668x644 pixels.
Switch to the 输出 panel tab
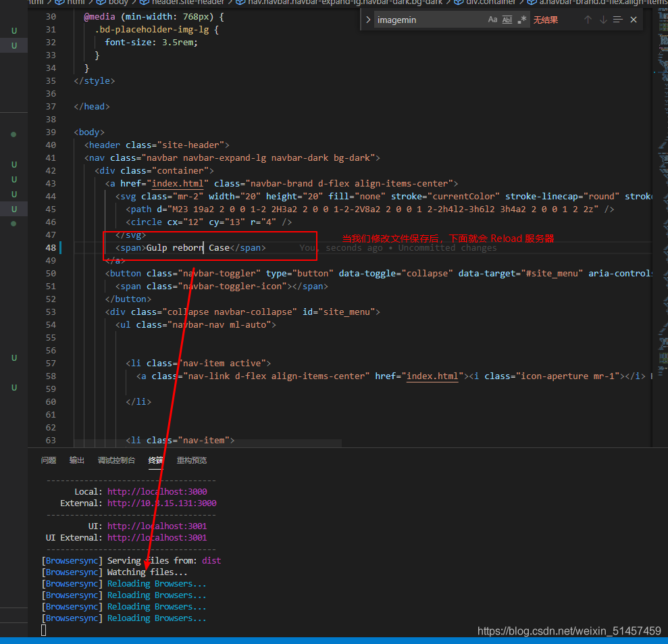click(77, 460)
